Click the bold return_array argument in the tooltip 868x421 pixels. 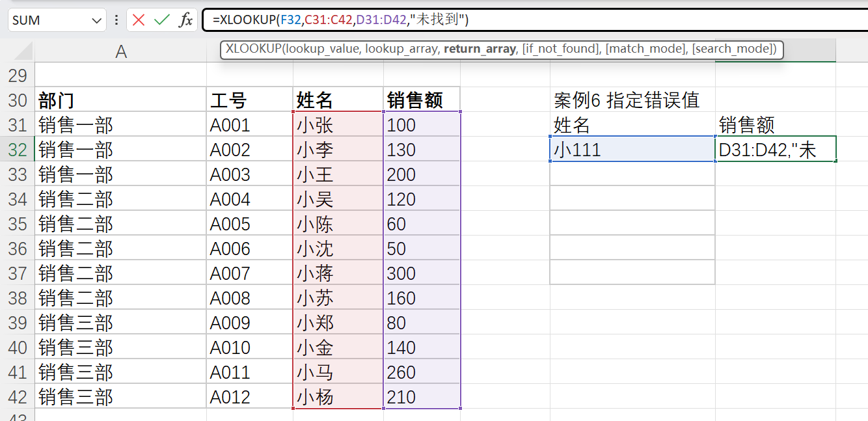click(x=480, y=49)
